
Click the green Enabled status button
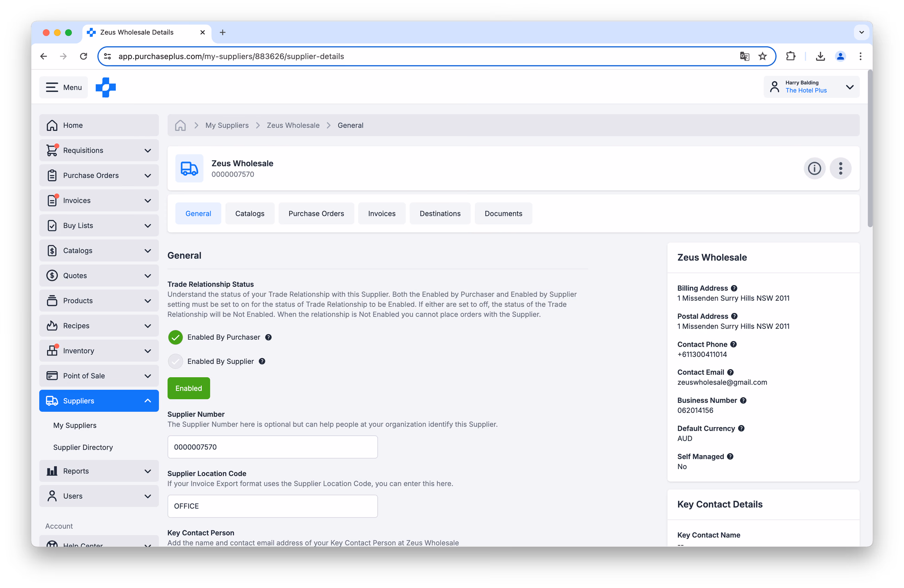click(x=189, y=388)
